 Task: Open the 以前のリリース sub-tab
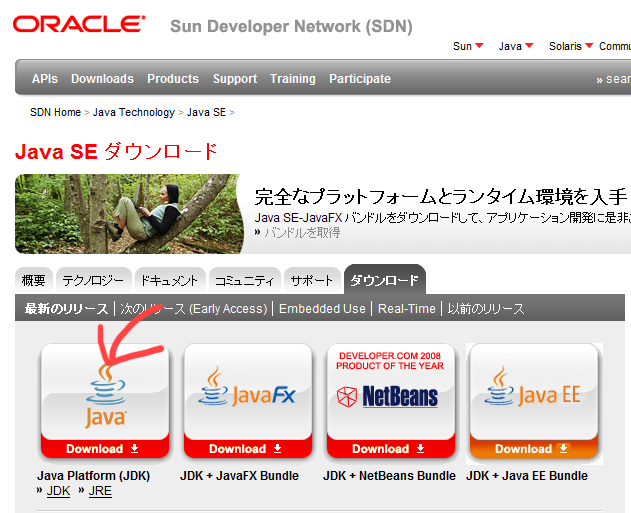486,309
